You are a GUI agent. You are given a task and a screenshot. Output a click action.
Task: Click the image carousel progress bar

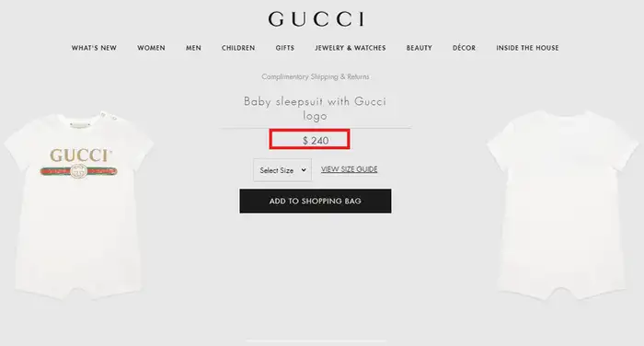pyautogui.click(x=316, y=340)
